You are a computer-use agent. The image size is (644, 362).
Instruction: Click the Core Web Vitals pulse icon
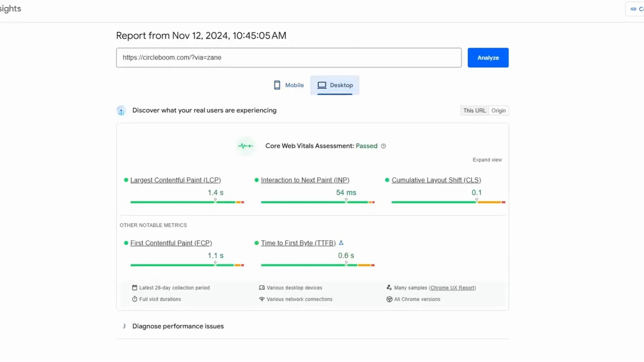(x=246, y=146)
